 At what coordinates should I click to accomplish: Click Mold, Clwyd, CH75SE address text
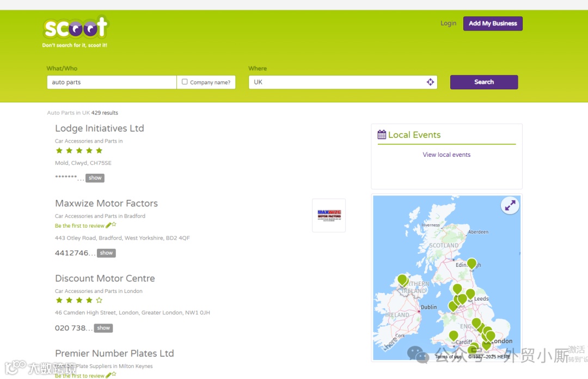83,163
